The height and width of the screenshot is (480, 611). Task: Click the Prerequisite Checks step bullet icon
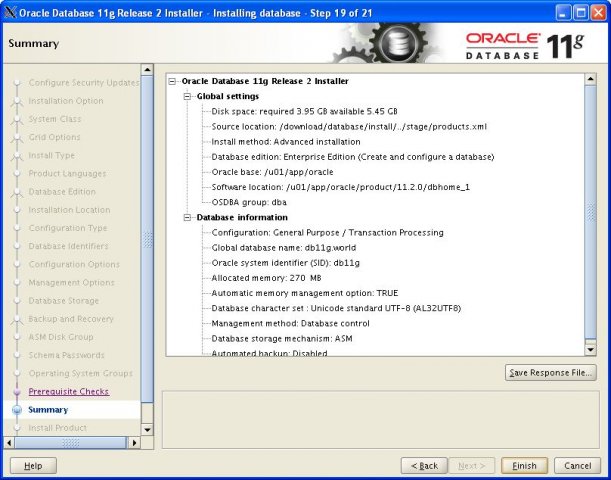tap(17, 392)
